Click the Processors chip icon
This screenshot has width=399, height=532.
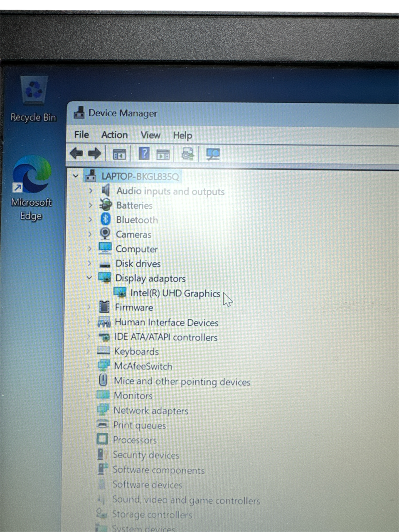[102, 439]
